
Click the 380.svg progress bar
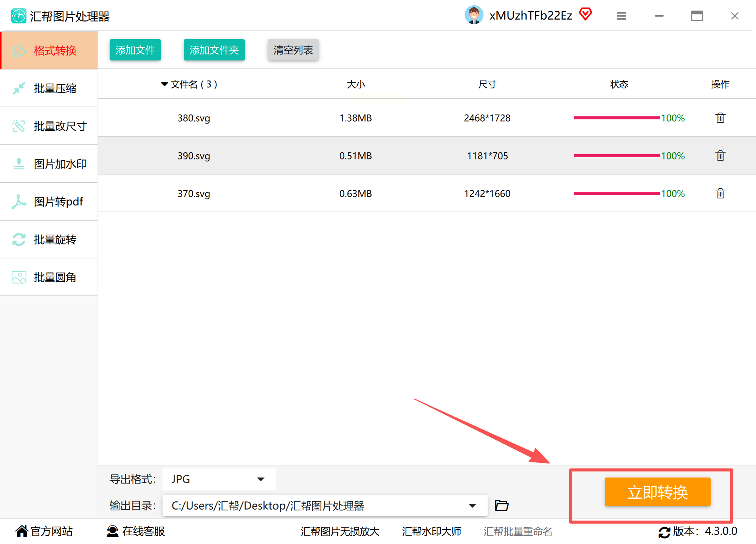(616, 118)
